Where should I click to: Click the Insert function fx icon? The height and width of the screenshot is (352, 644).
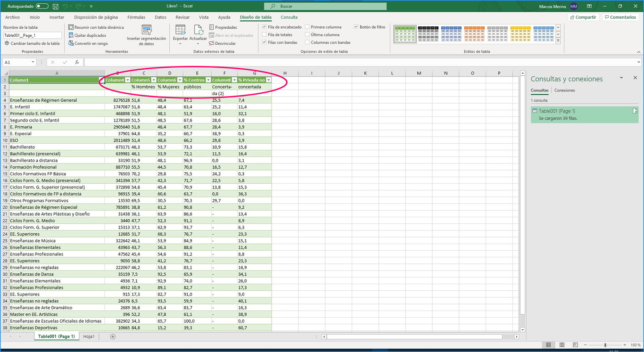click(x=77, y=62)
